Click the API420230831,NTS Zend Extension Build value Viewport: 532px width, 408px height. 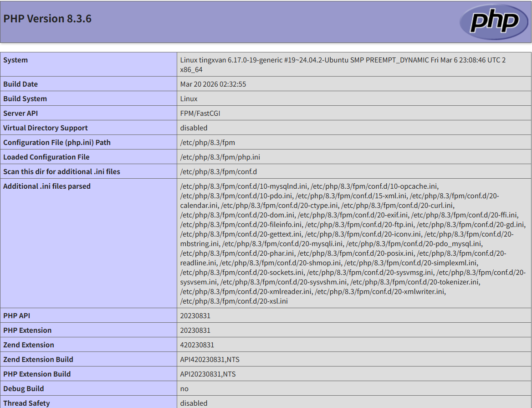click(x=210, y=360)
